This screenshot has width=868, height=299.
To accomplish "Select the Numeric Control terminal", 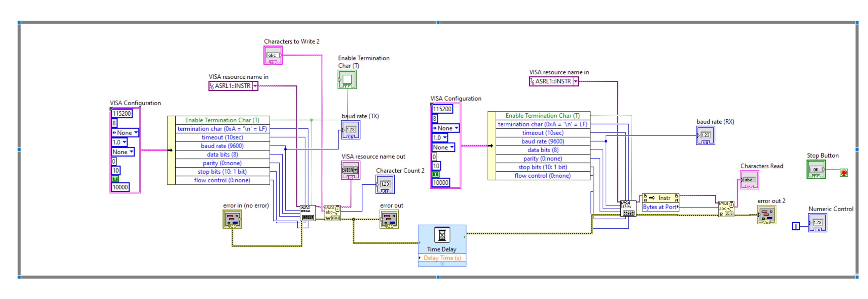I will (x=818, y=223).
